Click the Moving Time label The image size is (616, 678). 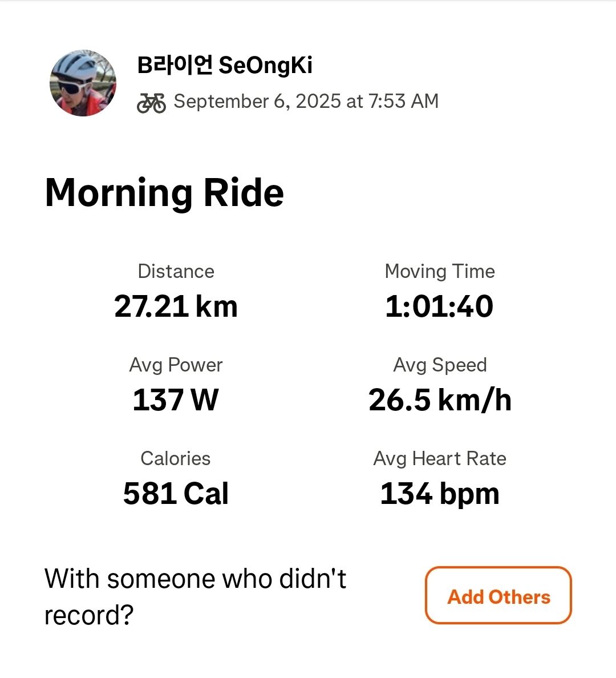tap(440, 271)
